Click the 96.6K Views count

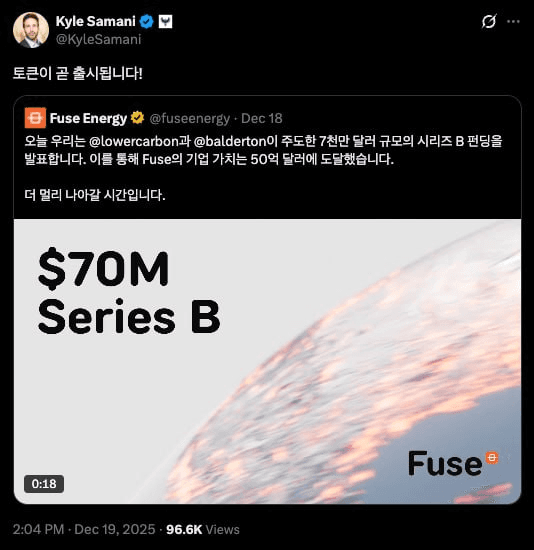point(203,529)
